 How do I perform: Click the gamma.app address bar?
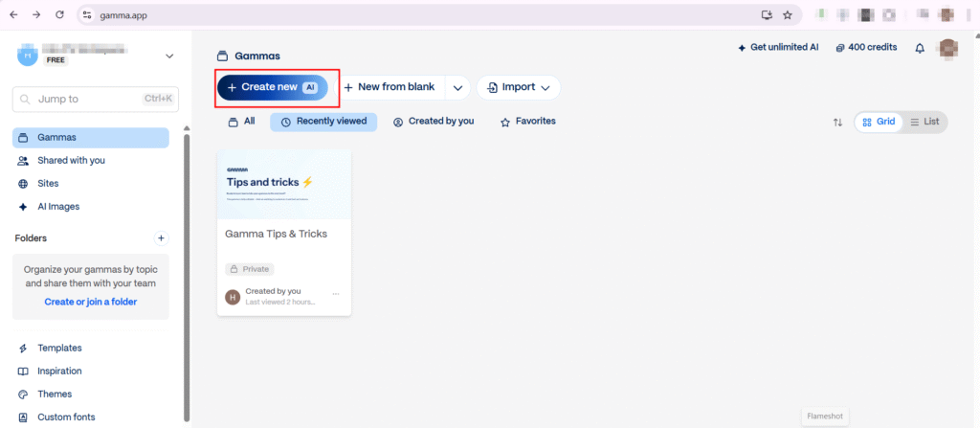coord(439,15)
